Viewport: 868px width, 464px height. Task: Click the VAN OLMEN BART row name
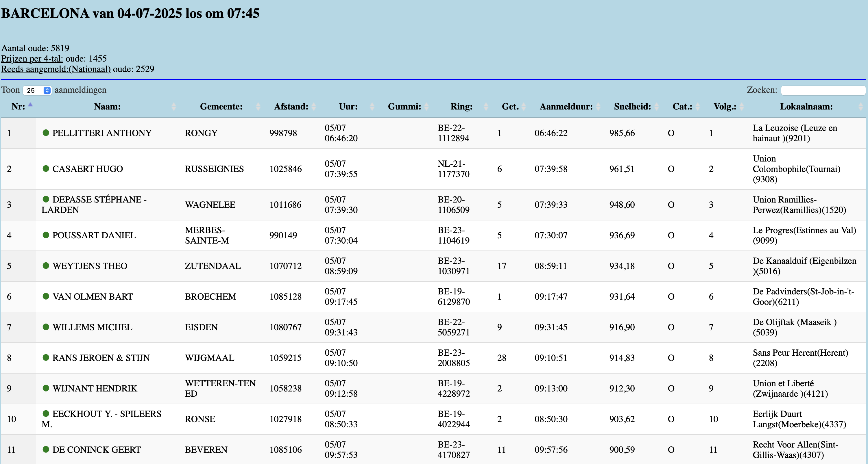click(92, 296)
